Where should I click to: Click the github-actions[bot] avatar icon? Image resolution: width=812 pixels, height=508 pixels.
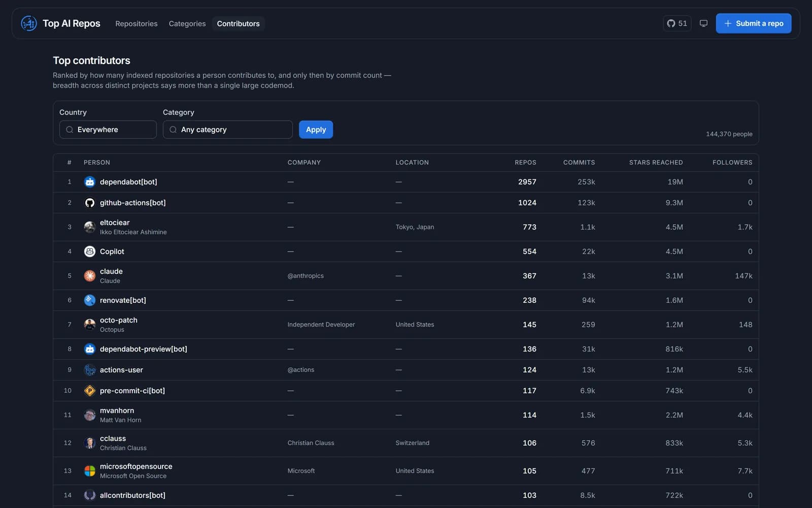click(x=90, y=203)
